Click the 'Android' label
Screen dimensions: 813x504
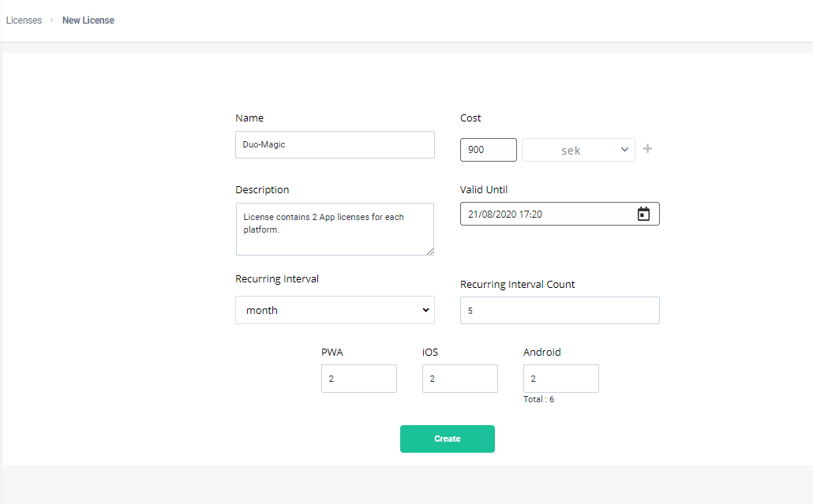point(541,353)
